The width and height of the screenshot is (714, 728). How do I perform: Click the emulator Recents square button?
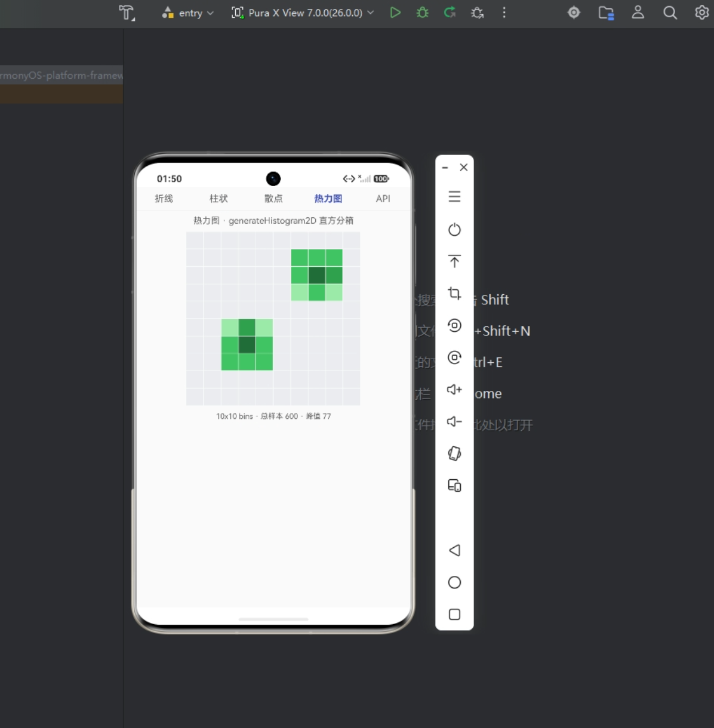(x=454, y=615)
